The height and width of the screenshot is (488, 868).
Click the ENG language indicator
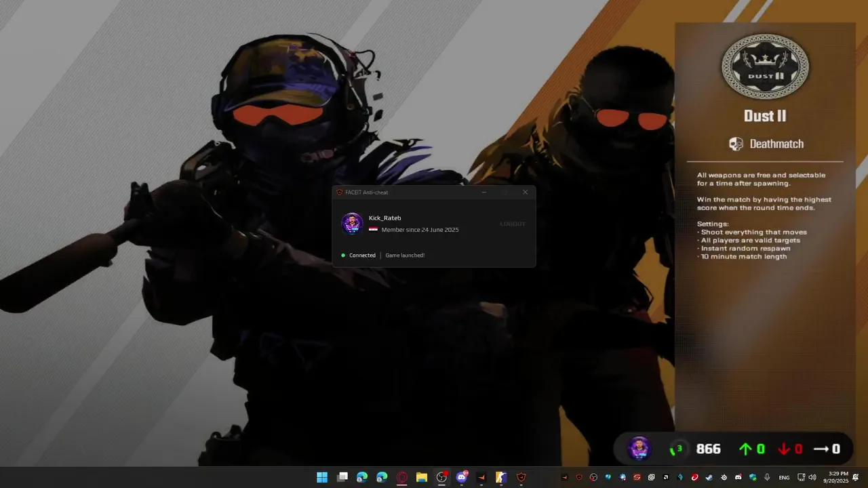click(x=784, y=478)
